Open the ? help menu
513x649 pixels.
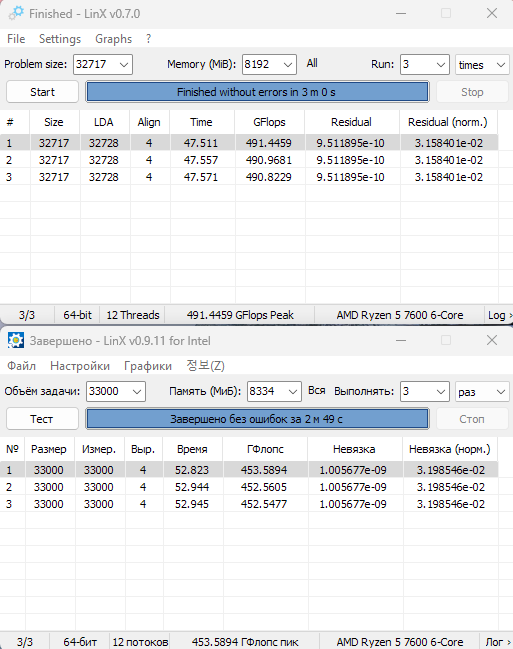pyautogui.click(x=149, y=39)
